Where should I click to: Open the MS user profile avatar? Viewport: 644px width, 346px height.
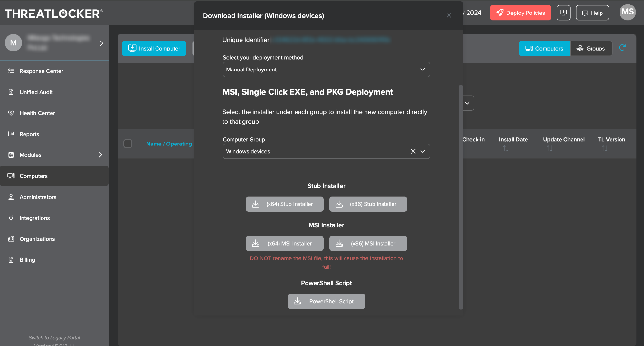pos(628,12)
